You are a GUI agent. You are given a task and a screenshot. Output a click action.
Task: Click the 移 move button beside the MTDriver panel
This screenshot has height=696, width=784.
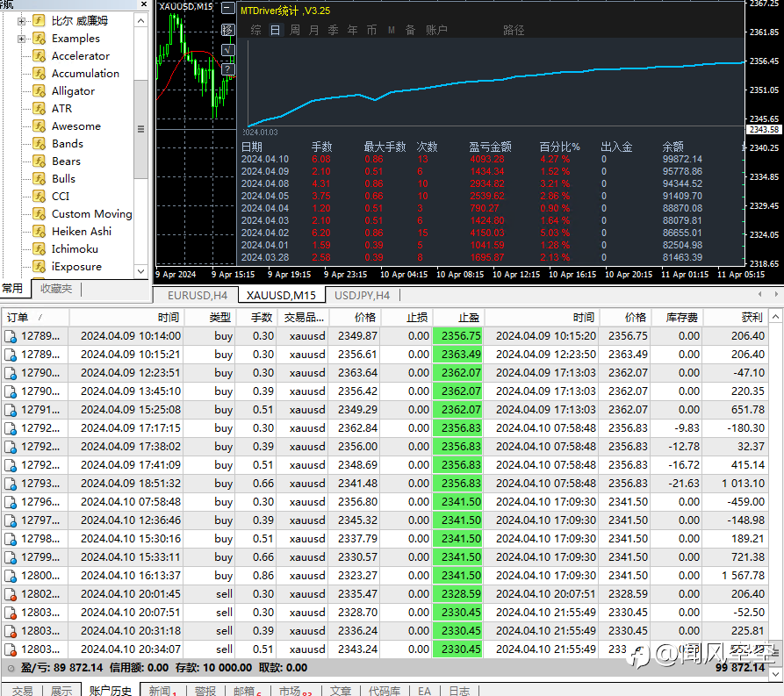coord(228,30)
